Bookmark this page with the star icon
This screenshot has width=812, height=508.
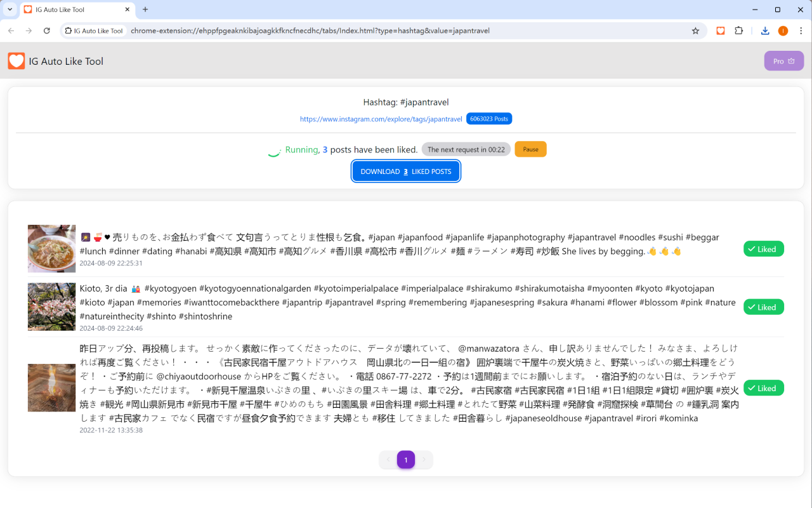pos(696,30)
